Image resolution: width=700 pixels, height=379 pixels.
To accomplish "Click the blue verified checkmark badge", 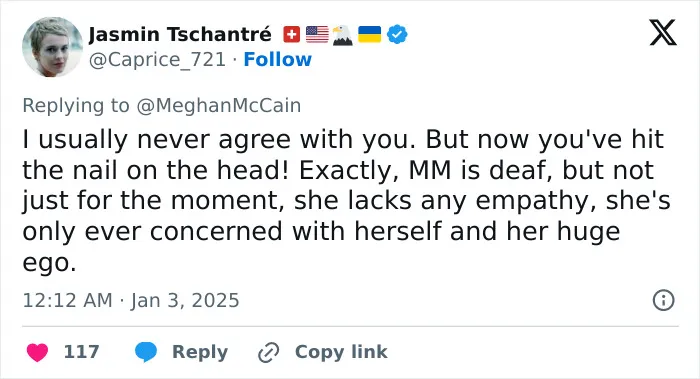I will pyautogui.click(x=397, y=35).
